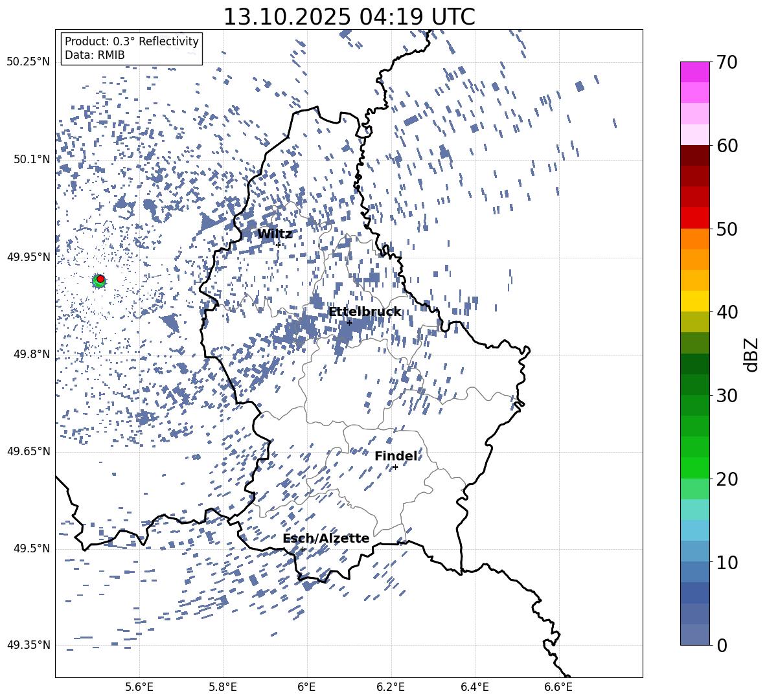Click the colorbar tick label 40
This screenshot has height=700, width=767.
click(x=727, y=312)
